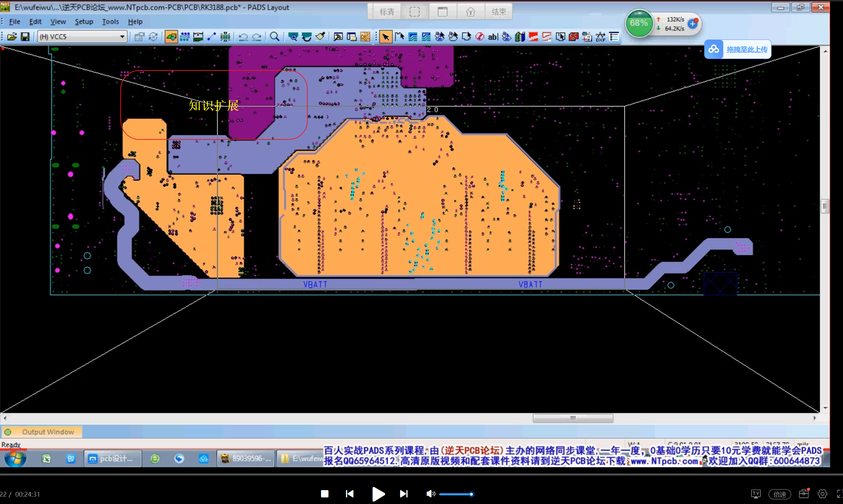This screenshot has width=843, height=504.
Task: Activate the Zoom magnifier tool
Action: coord(274,36)
